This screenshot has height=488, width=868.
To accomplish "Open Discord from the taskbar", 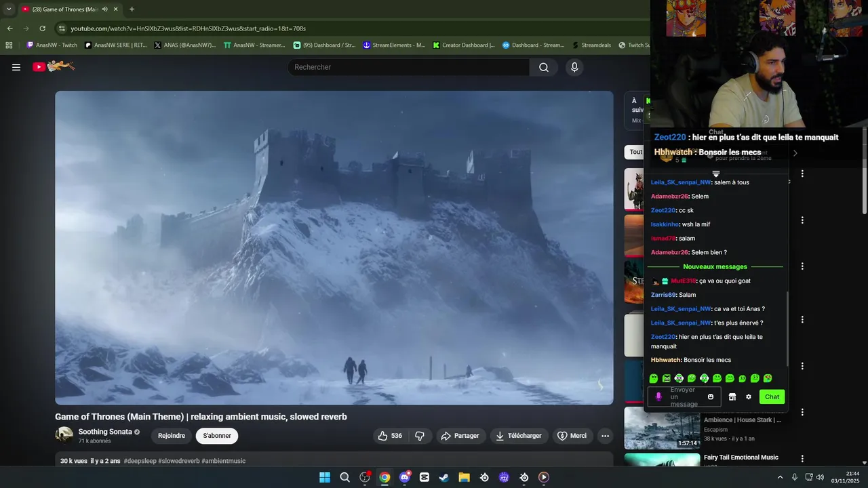I will click(405, 477).
